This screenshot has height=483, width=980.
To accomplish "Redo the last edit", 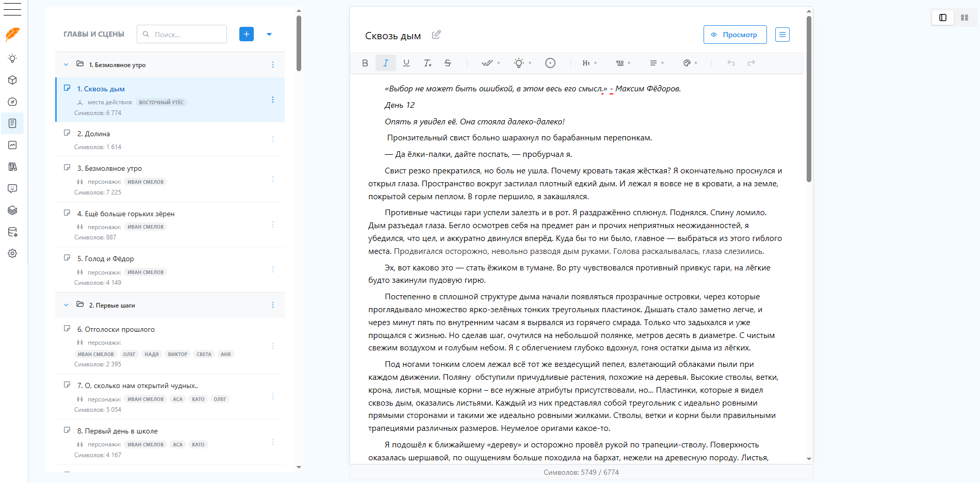I will tap(752, 63).
